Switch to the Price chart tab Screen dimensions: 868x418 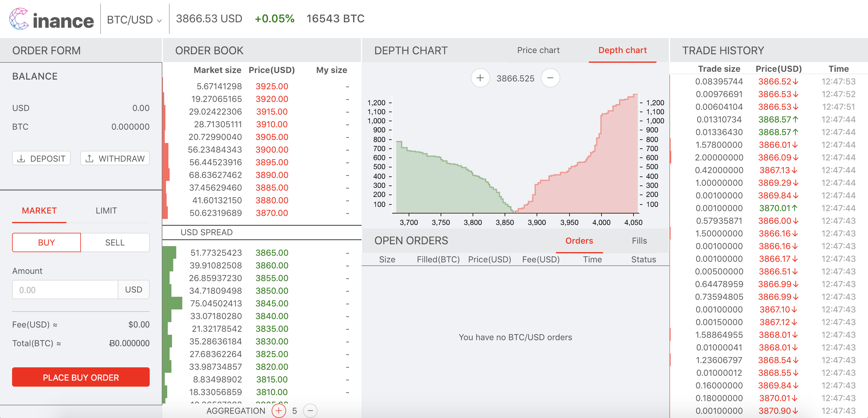click(538, 50)
